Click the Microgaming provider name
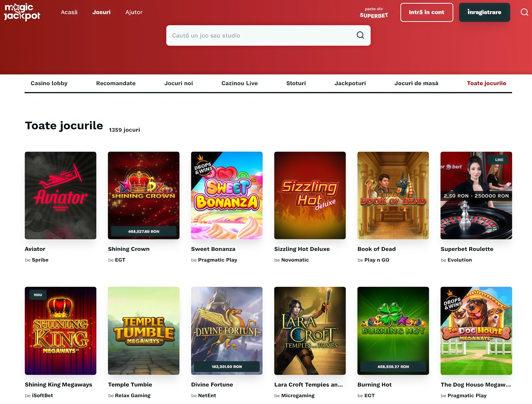 (298, 396)
